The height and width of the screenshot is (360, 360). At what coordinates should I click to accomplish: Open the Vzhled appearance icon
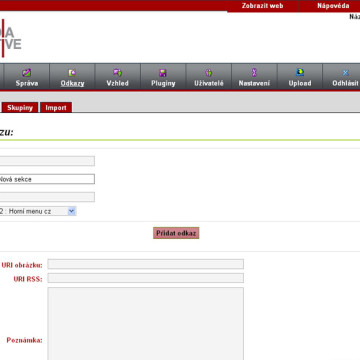point(117,73)
